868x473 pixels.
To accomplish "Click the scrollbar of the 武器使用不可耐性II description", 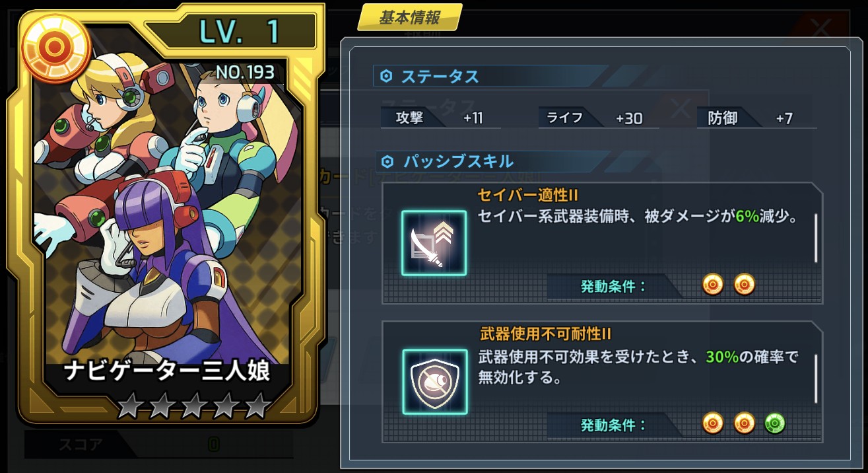I will (816, 379).
